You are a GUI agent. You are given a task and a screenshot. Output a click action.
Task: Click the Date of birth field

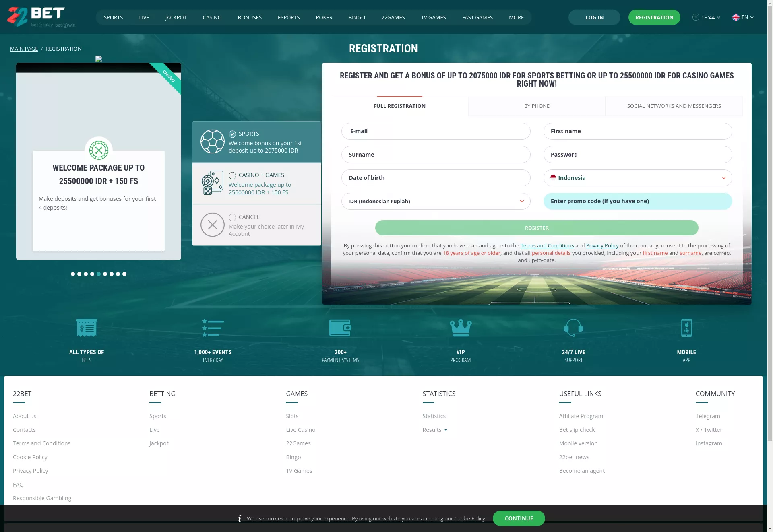436,178
